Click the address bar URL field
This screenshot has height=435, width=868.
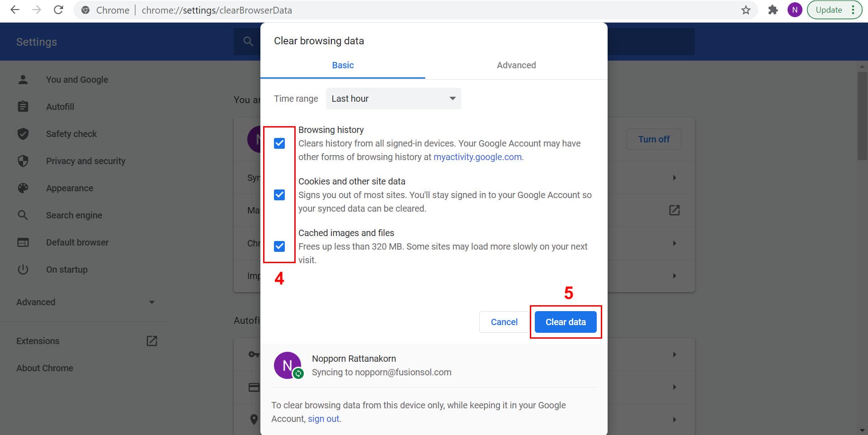(407, 10)
